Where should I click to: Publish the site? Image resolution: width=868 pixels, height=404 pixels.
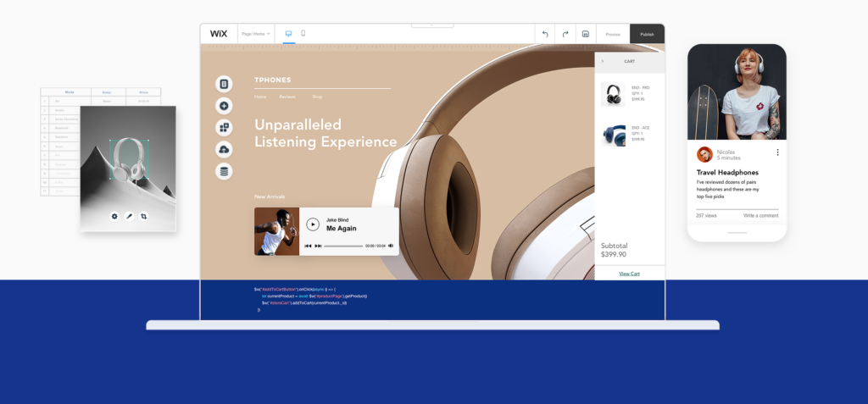click(x=647, y=35)
